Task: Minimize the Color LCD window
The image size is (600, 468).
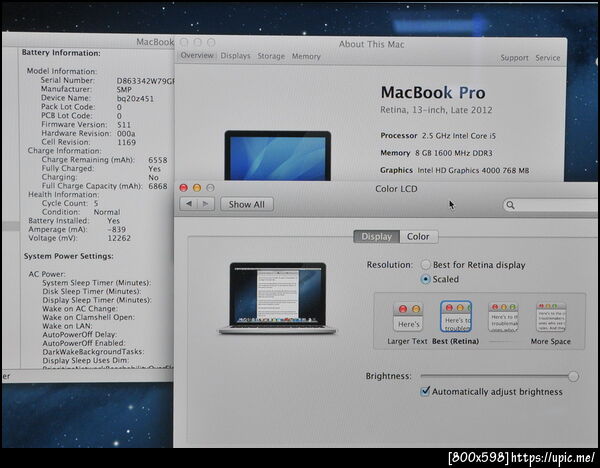Action: (x=197, y=188)
